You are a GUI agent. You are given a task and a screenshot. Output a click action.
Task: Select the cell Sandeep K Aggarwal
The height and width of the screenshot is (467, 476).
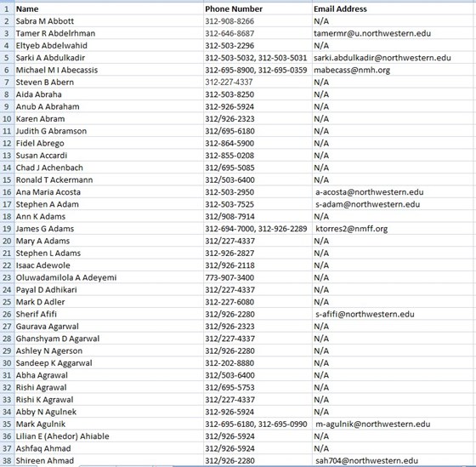tap(109, 363)
